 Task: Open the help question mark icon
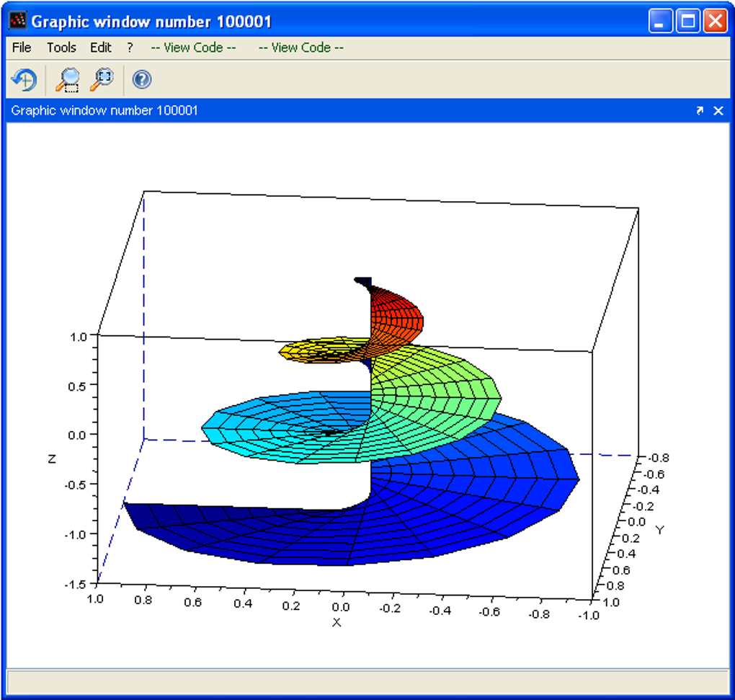tap(141, 80)
